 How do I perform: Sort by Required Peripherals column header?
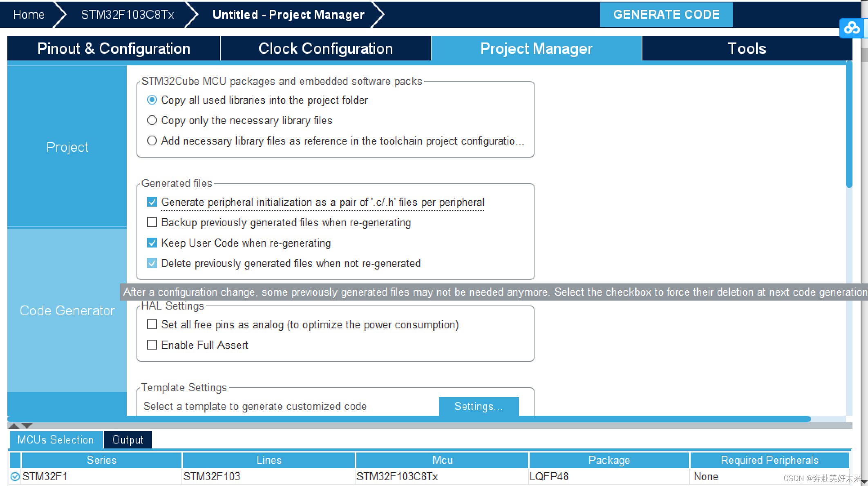[x=770, y=460]
